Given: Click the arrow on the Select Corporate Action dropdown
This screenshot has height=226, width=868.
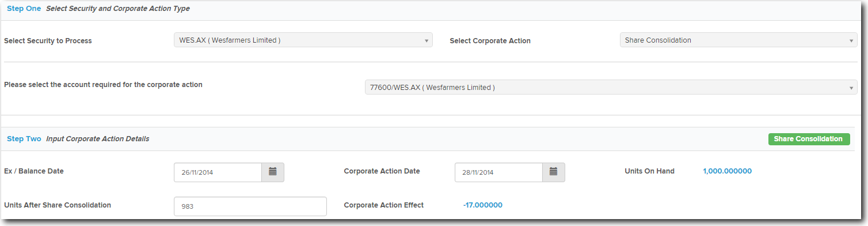Looking at the screenshot, I should click(x=851, y=41).
